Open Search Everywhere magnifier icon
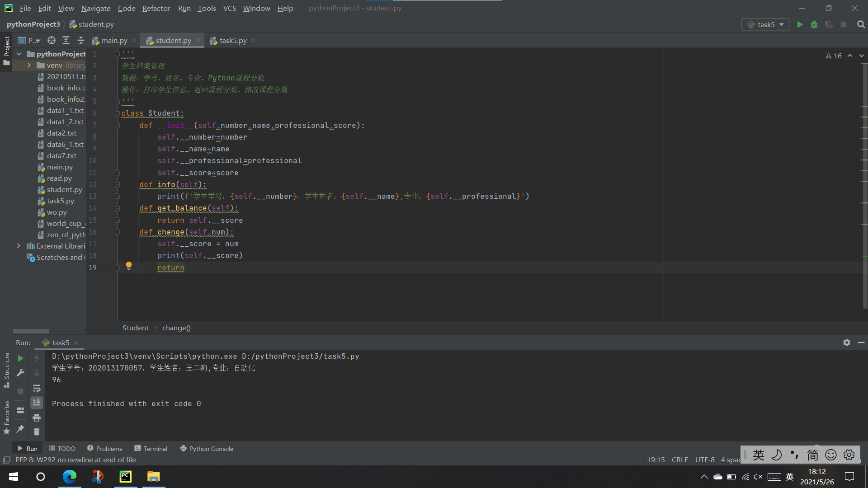Image resolution: width=868 pixels, height=488 pixels. tap(861, 24)
